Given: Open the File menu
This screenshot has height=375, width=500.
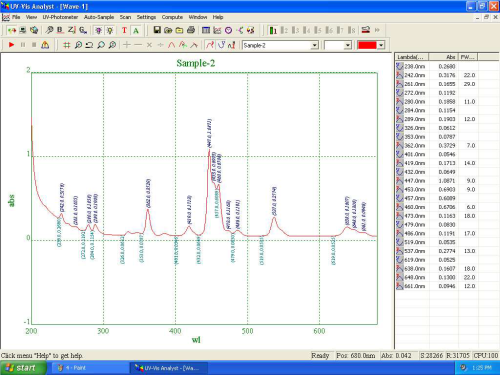Looking at the screenshot, I should point(16,17).
